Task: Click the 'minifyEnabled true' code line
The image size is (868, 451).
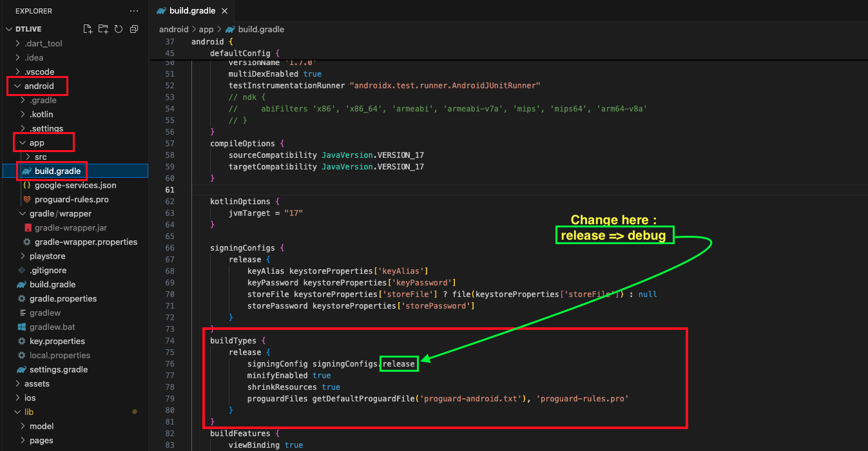Action: 289,376
